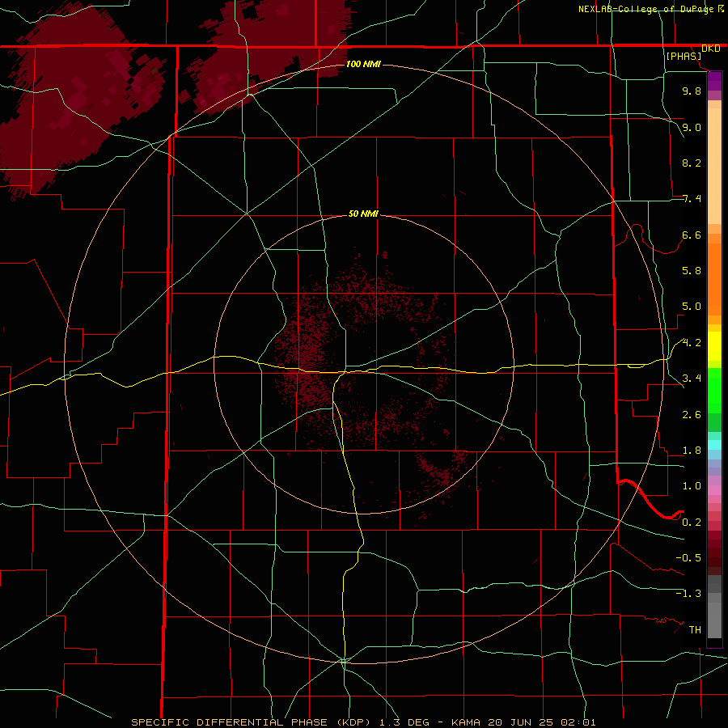Select the 8.2 scale label

coord(692,163)
